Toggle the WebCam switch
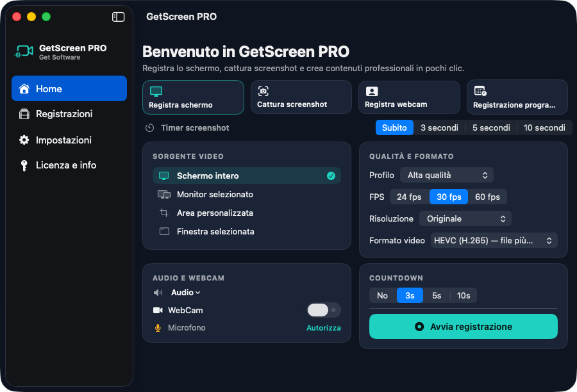Image resolution: width=577 pixels, height=392 pixels. tap(324, 310)
